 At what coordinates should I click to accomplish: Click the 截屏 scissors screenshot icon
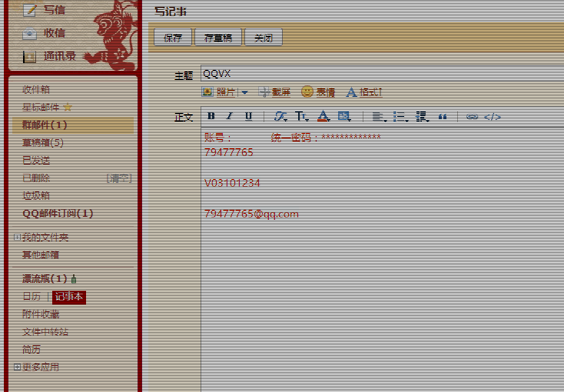264,92
